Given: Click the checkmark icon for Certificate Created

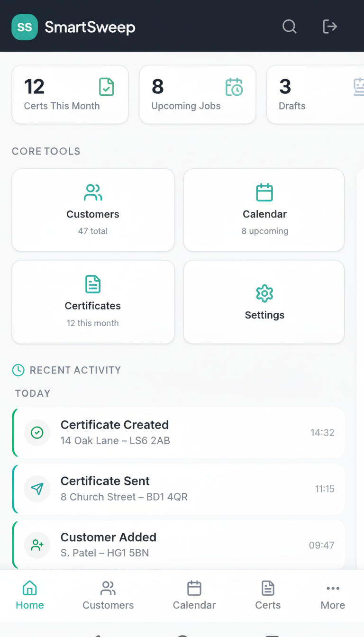Looking at the screenshot, I should (37, 433).
